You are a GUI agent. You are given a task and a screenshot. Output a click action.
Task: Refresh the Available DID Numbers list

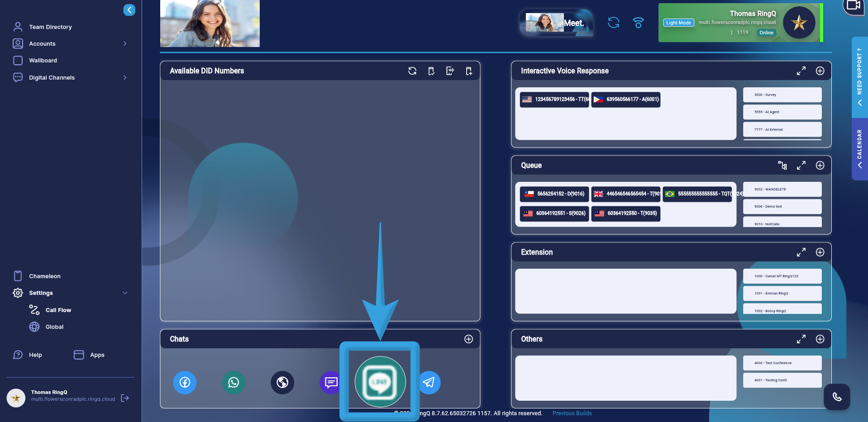pos(412,71)
